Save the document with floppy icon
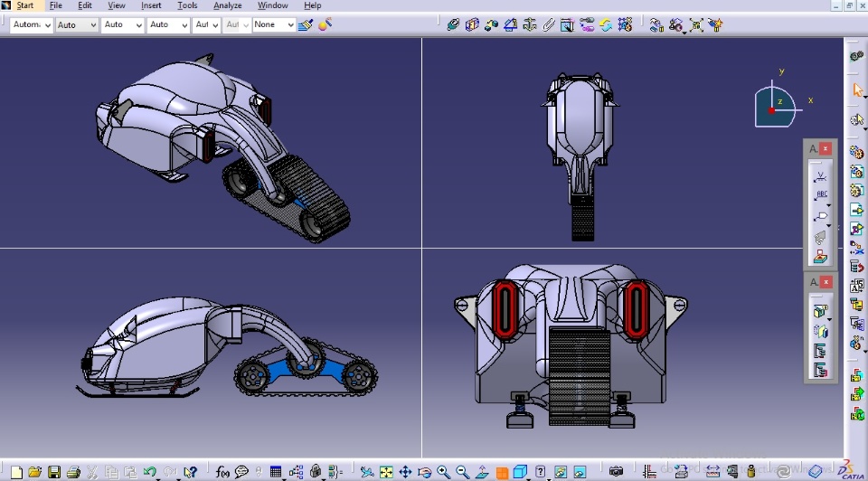This screenshot has height=481, width=868. (x=54, y=472)
